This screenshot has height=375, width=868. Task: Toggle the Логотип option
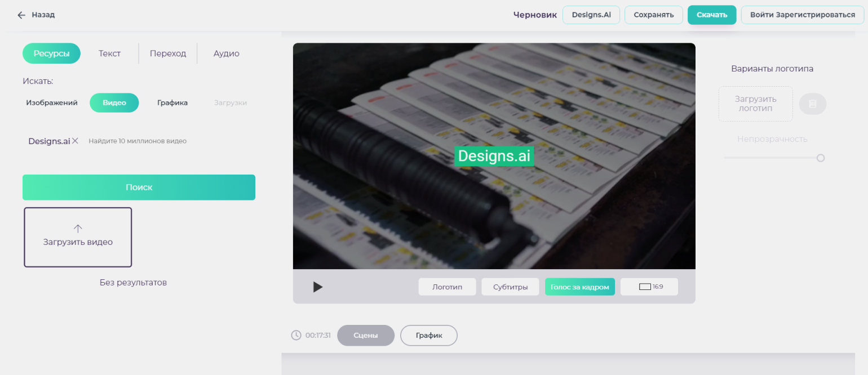click(x=447, y=287)
